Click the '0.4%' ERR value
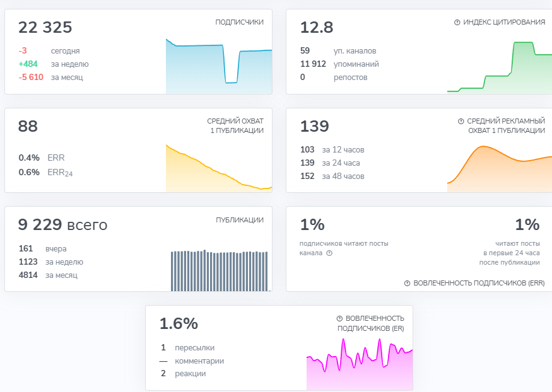 point(29,158)
